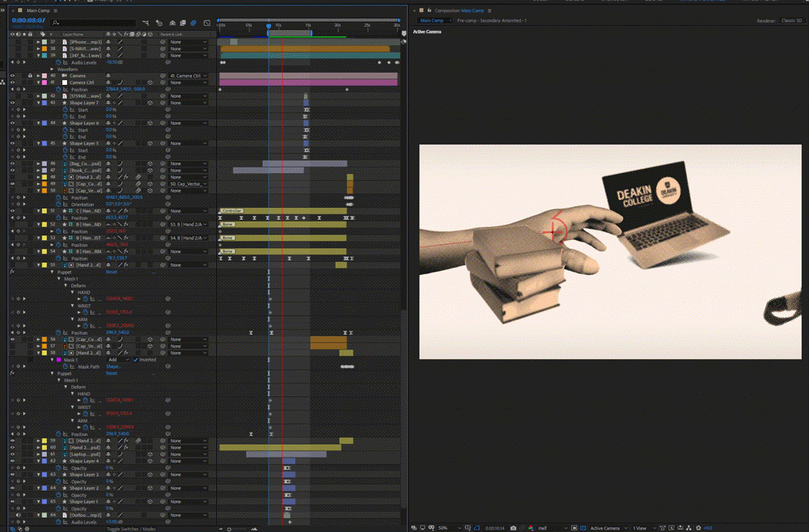Open the Main Comp timeline panel menu
The image size is (809, 532).
[56, 11]
